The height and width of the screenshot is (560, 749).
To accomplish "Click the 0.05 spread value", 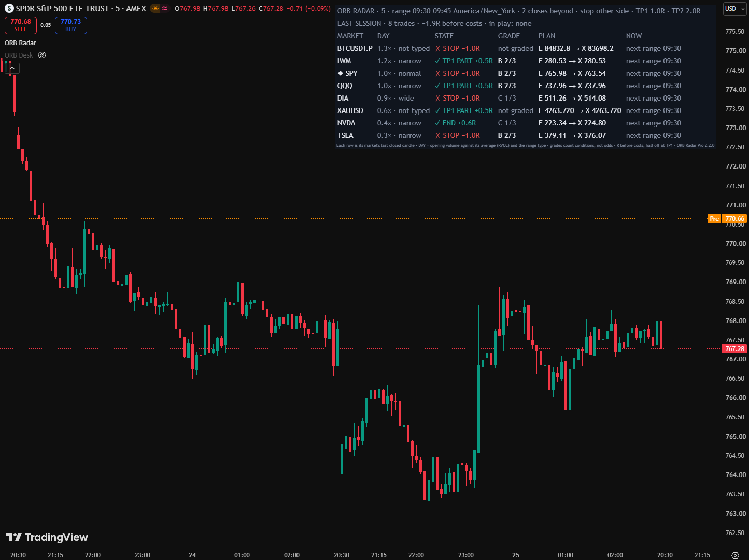I will tap(46, 25).
